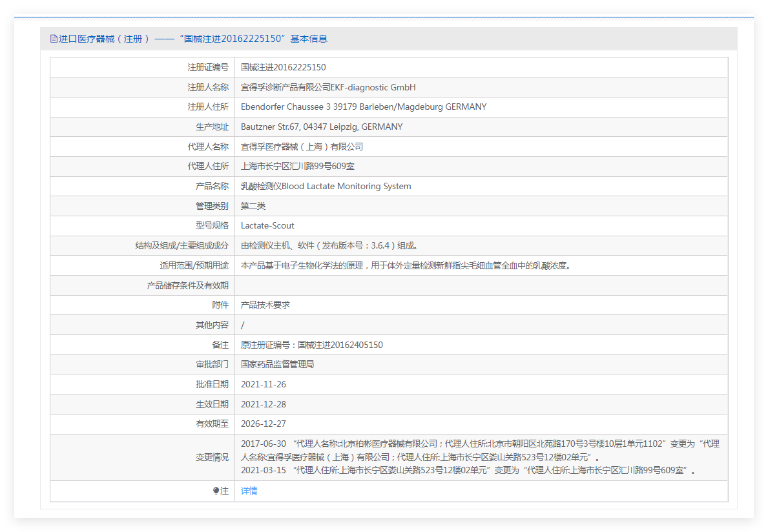Click the 管理类别 label
This screenshot has width=768, height=532.
point(212,206)
